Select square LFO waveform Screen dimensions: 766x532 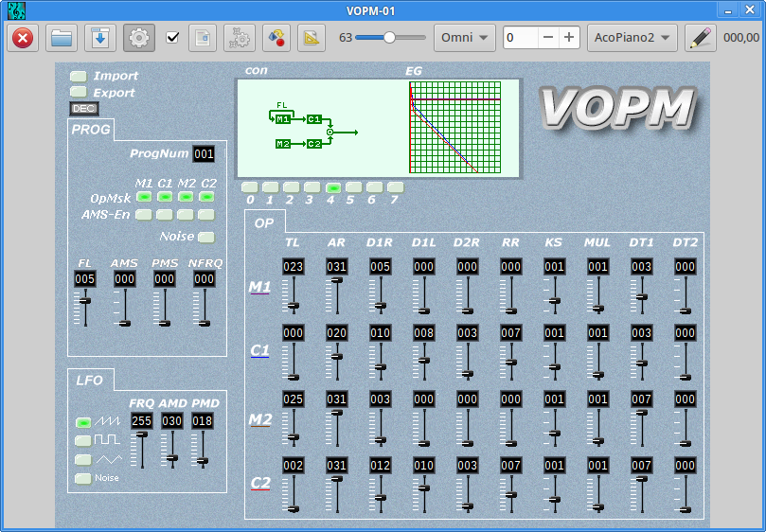[83, 440]
